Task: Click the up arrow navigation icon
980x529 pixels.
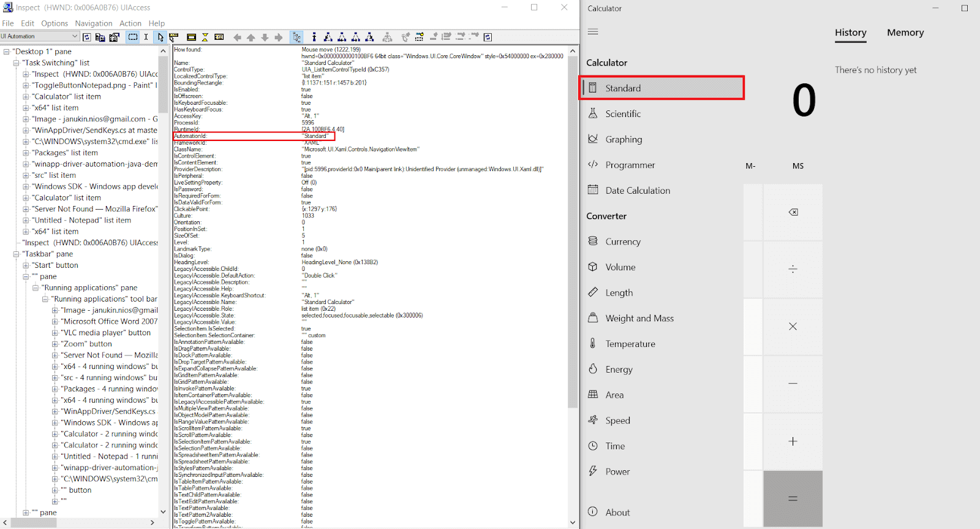Action: pos(251,37)
